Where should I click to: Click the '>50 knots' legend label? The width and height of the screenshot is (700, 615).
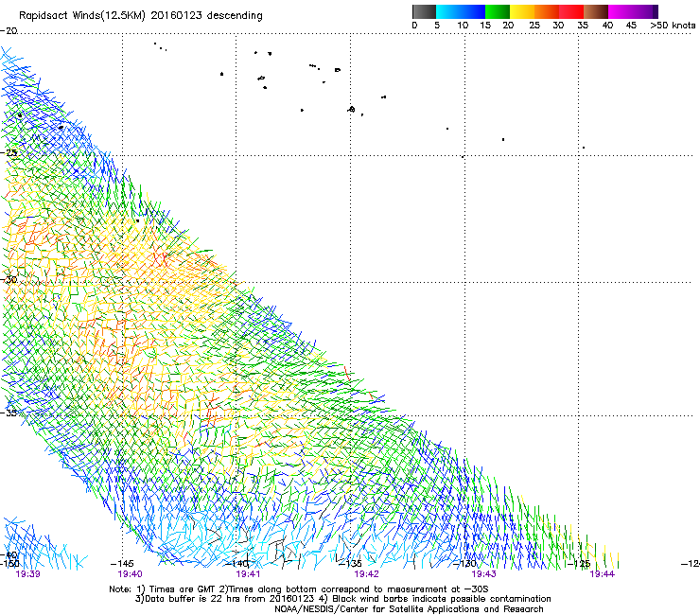click(673, 26)
